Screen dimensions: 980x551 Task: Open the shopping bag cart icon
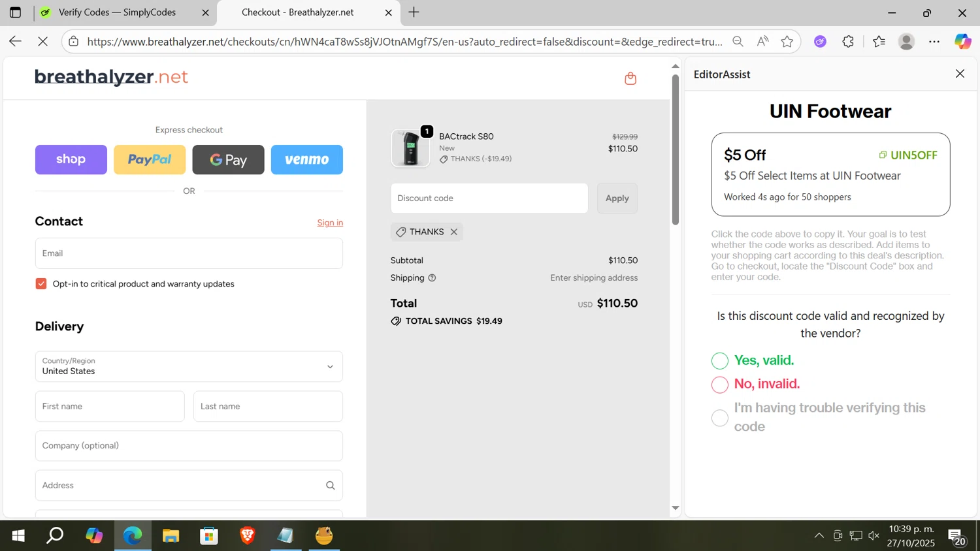pyautogui.click(x=630, y=78)
